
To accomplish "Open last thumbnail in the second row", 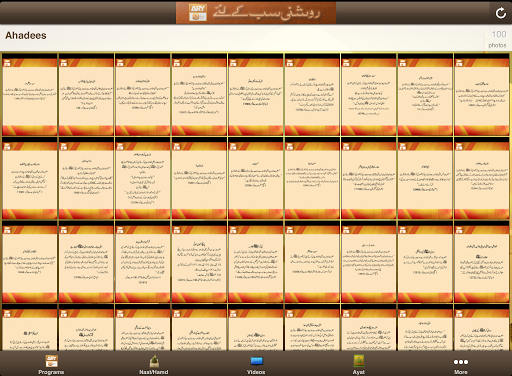I will point(481,178).
